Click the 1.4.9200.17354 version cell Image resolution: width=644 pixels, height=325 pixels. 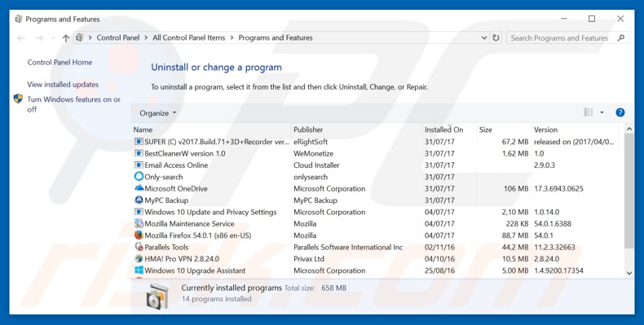[x=558, y=270]
